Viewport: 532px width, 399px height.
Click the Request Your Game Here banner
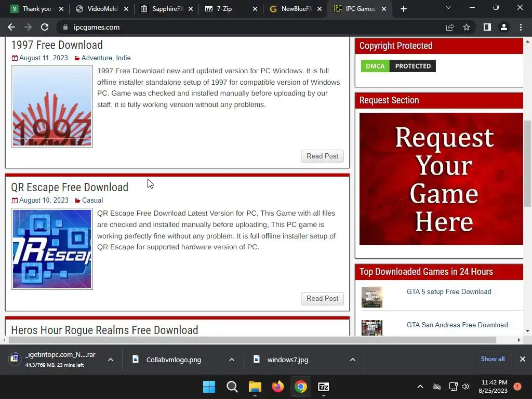coord(441,179)
